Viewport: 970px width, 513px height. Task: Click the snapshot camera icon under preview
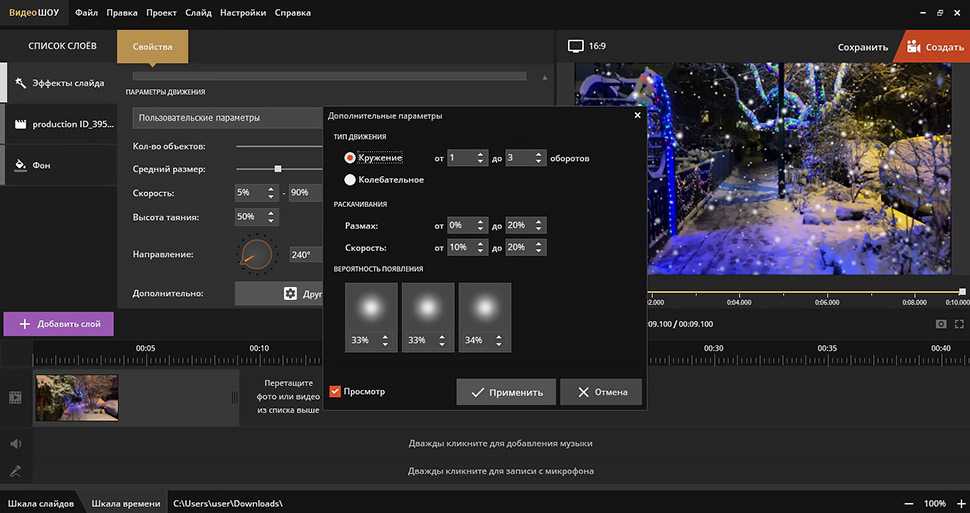point(941,324)
